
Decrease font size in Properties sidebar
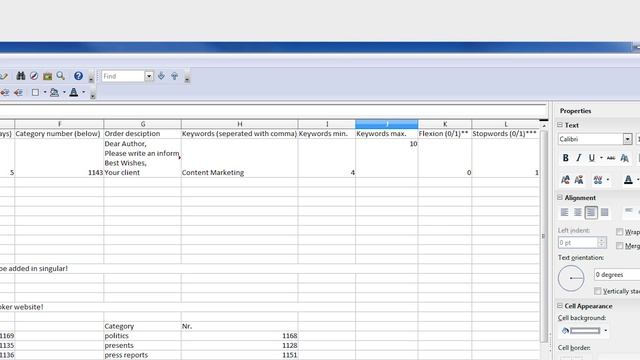point(579,180)
